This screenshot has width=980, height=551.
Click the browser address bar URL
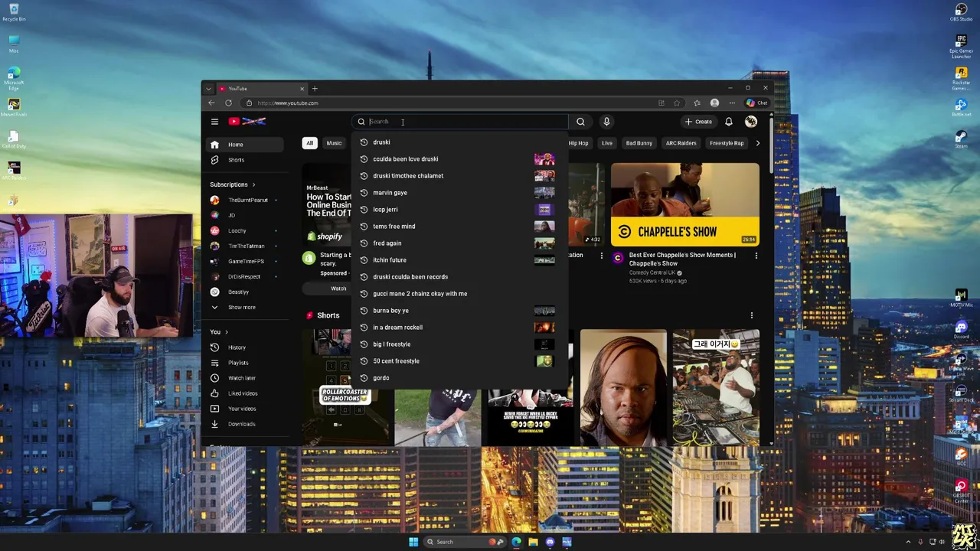point(288,103)
